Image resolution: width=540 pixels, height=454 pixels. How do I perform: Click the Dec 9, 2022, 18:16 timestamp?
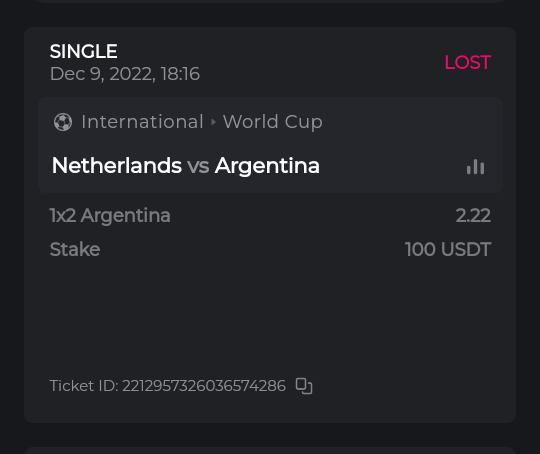tap(125, 74)
